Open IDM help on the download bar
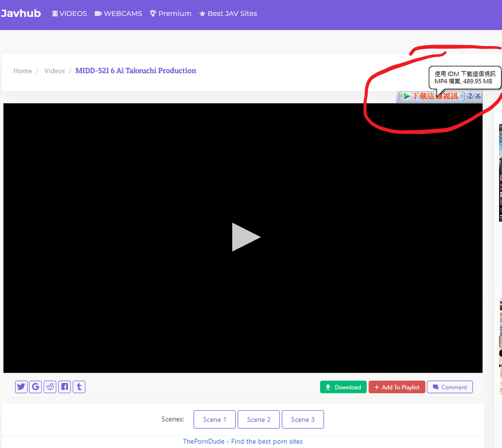Viewport: 502px width, 448px height. [x=470, y=95]
